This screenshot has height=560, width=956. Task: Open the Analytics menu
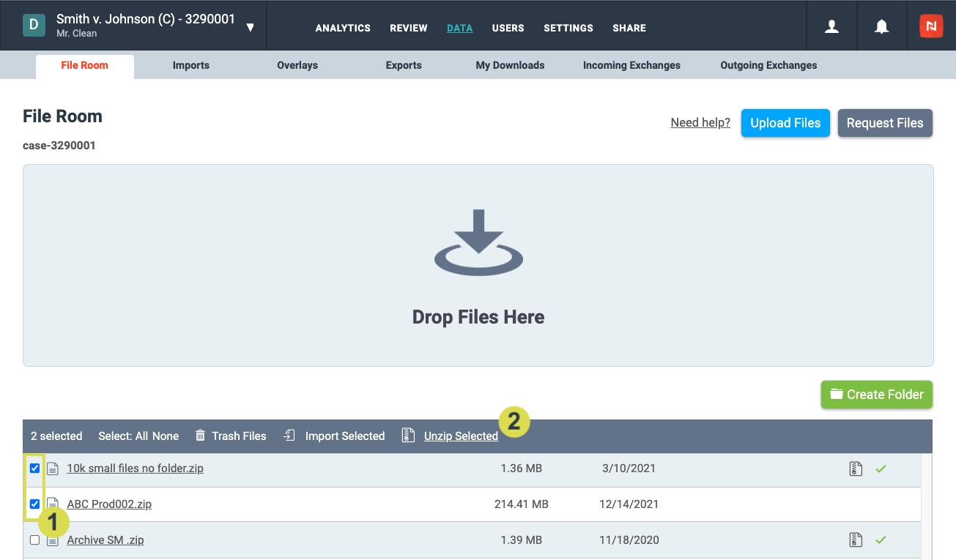coord(343,28)
